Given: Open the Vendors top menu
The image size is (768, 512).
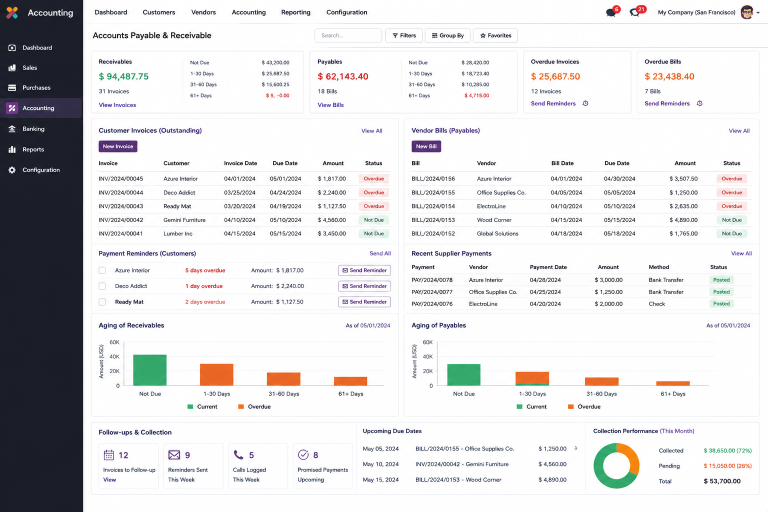Looking at the screenshot, I should (203, 12).
